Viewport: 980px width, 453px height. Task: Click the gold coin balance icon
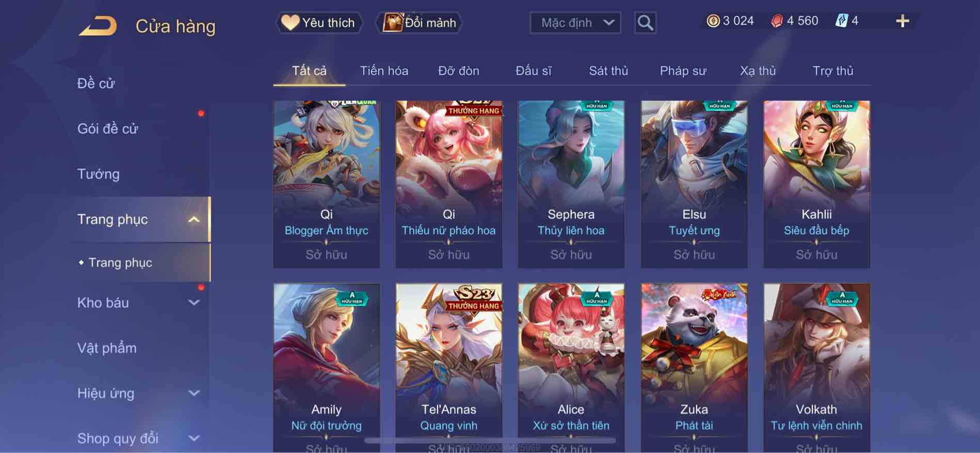click(x=713, y=21)
